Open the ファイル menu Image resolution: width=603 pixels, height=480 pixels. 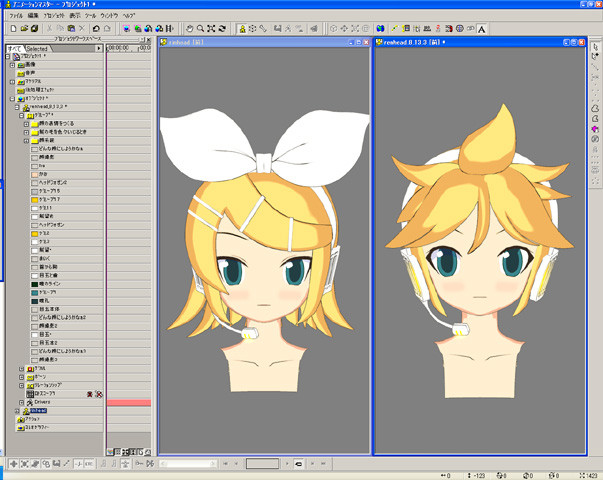(x=16, y=17)
